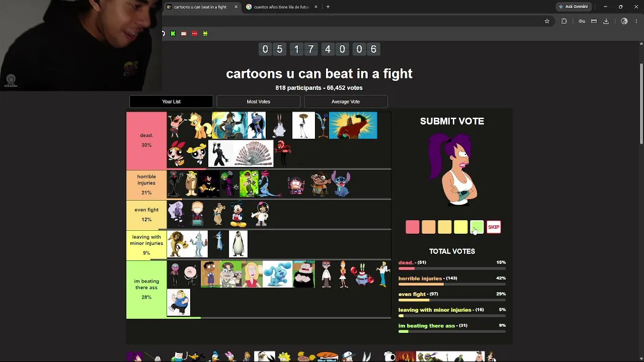Open the password manager key icon
Viewport: 644px width, 362px height.
582,21
